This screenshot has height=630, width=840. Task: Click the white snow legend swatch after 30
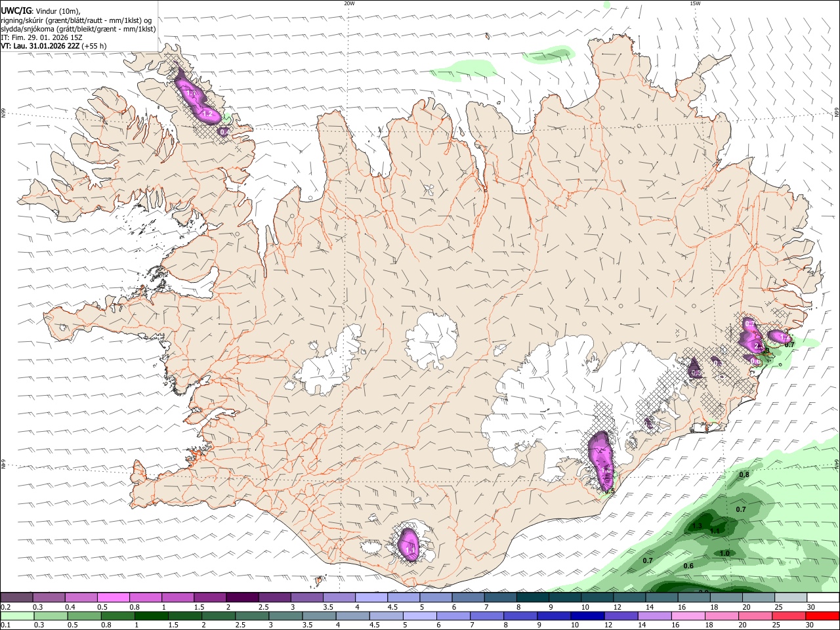[x=823, y=597]
